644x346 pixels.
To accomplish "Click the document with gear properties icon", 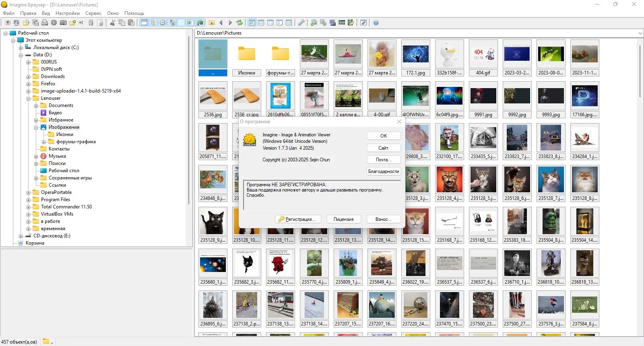I will (100, 23).
